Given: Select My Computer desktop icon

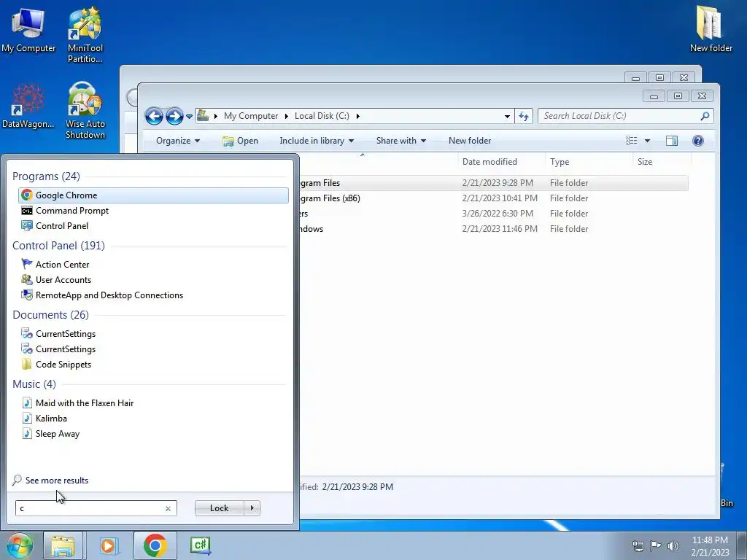Looking at the screenshot, I should [28, 29].
